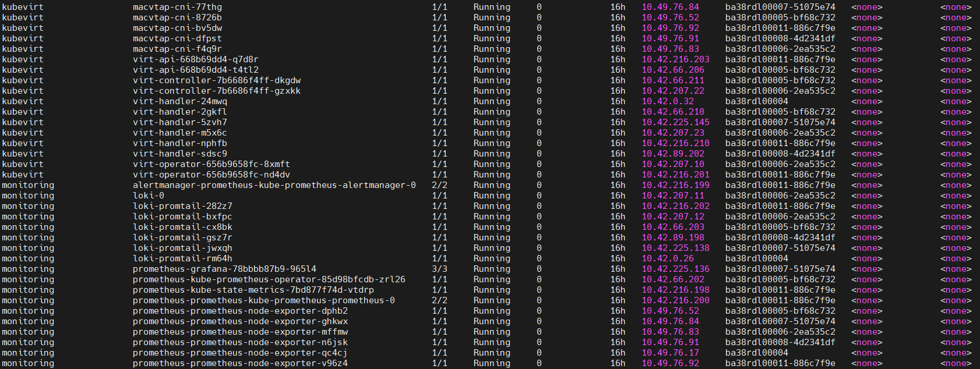Select pod prometheus-prometheus-node-exporter-dphb2
This screenshot has height=369, width=980.
(240, 311)
